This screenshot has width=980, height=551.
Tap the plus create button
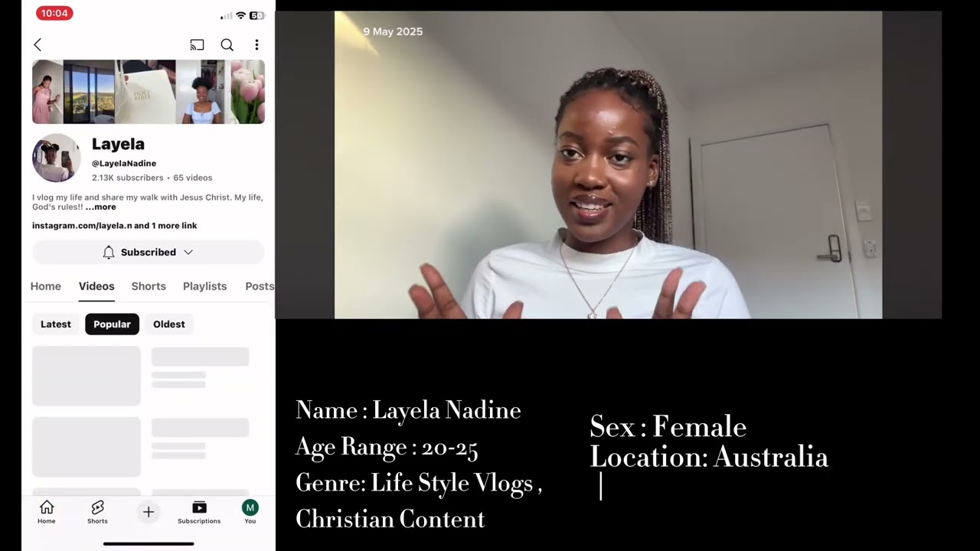tap(149, 512)
